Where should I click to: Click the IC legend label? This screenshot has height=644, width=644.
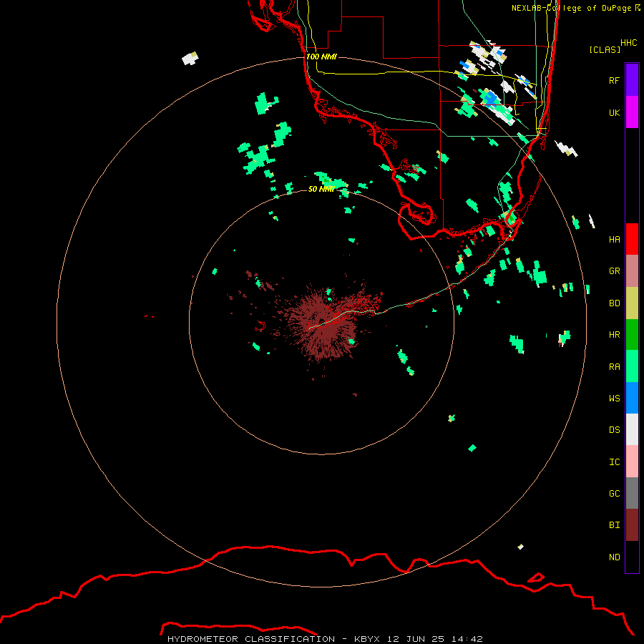tap(614, 462)
